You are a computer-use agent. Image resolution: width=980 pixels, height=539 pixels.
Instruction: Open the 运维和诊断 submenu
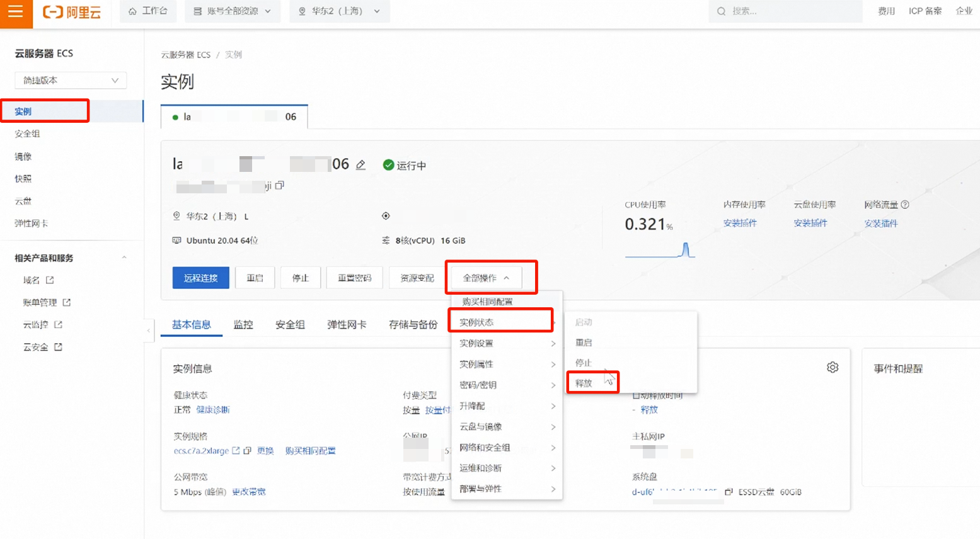507,468
